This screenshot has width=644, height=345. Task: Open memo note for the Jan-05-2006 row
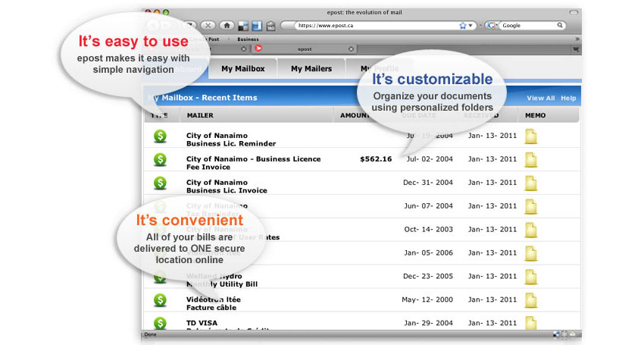[x=530, y=254]
